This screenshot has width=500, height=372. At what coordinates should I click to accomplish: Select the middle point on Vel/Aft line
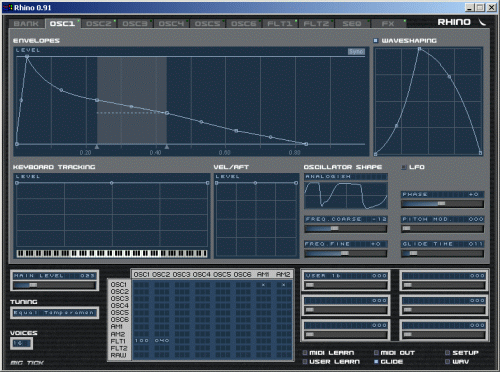tap(255, 183)
